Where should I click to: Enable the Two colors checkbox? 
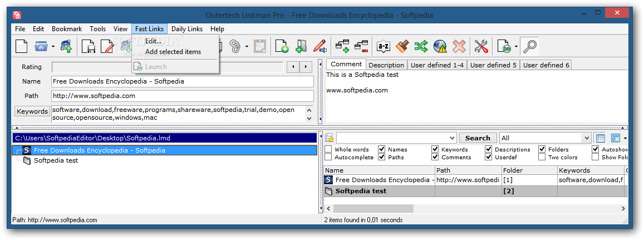pyautogui.click(x=542, y=157)
